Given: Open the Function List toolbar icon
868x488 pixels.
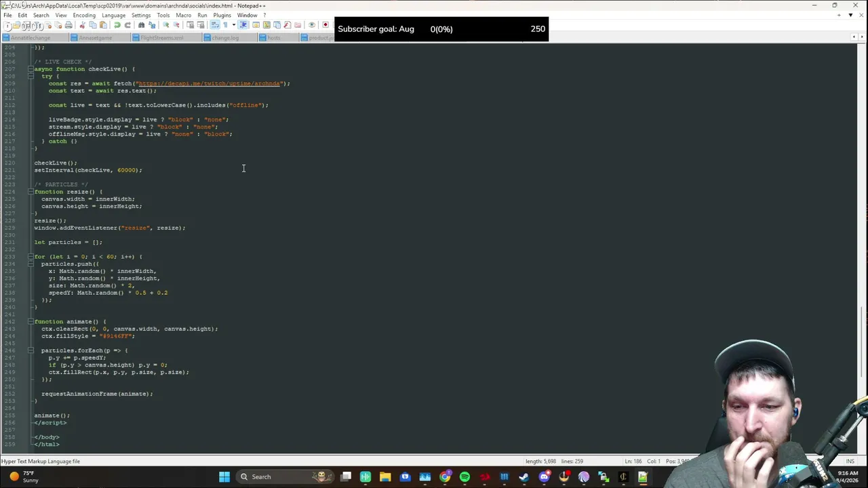Looking at the screenshot, I should (287, 26).
